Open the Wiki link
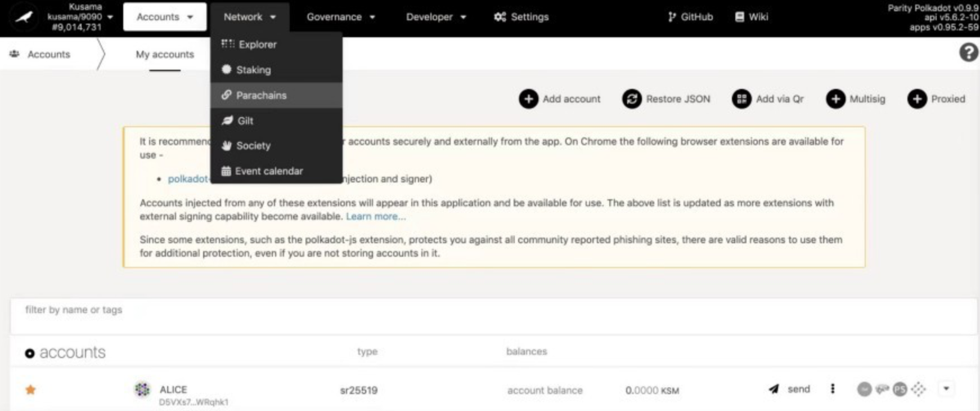 point(752,17)
